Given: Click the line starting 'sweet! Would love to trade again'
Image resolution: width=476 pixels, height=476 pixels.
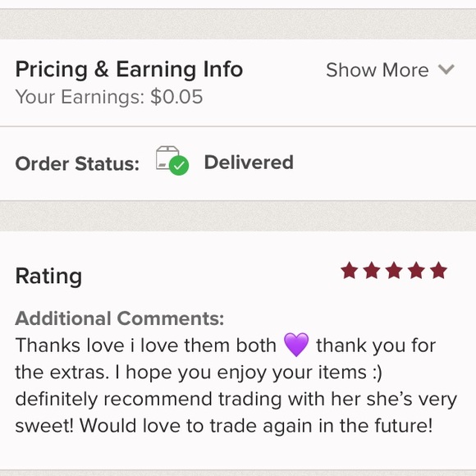Looking at the screenshot, I should tap(224, 425).
